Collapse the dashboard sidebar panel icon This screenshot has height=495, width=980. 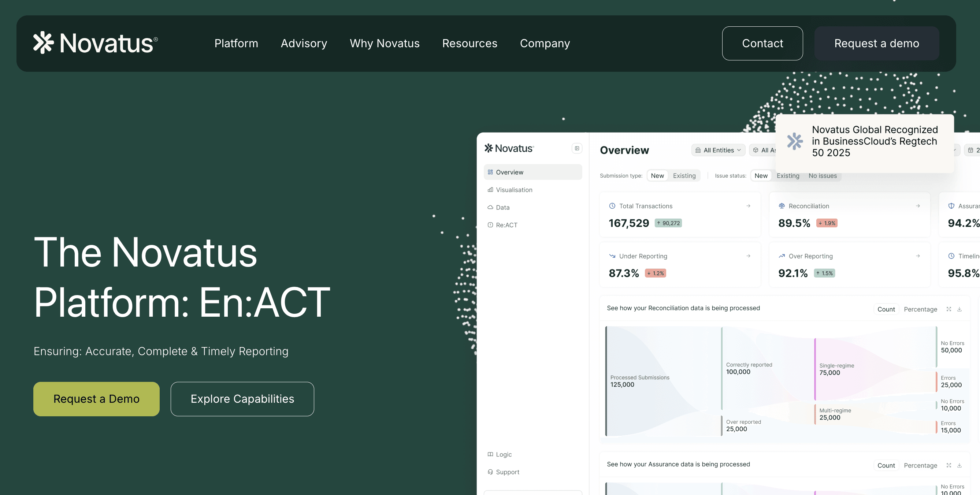(577, 148)
